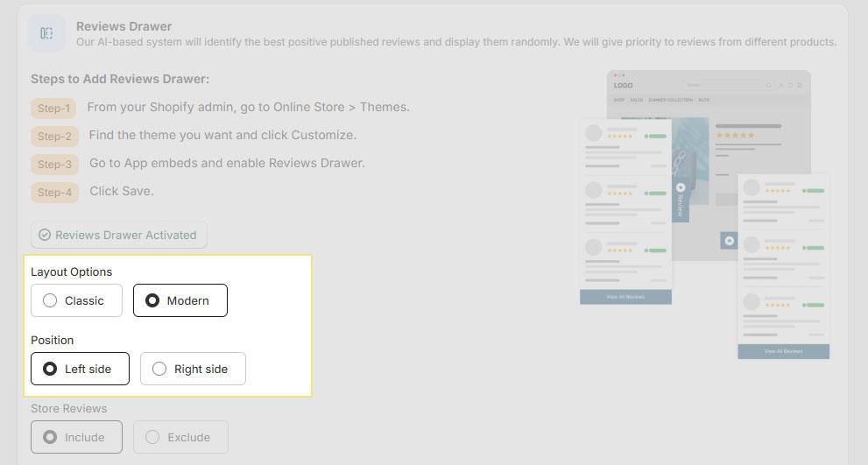
Task: Select Exclude store reviews
Action: [x=180, y=437]
